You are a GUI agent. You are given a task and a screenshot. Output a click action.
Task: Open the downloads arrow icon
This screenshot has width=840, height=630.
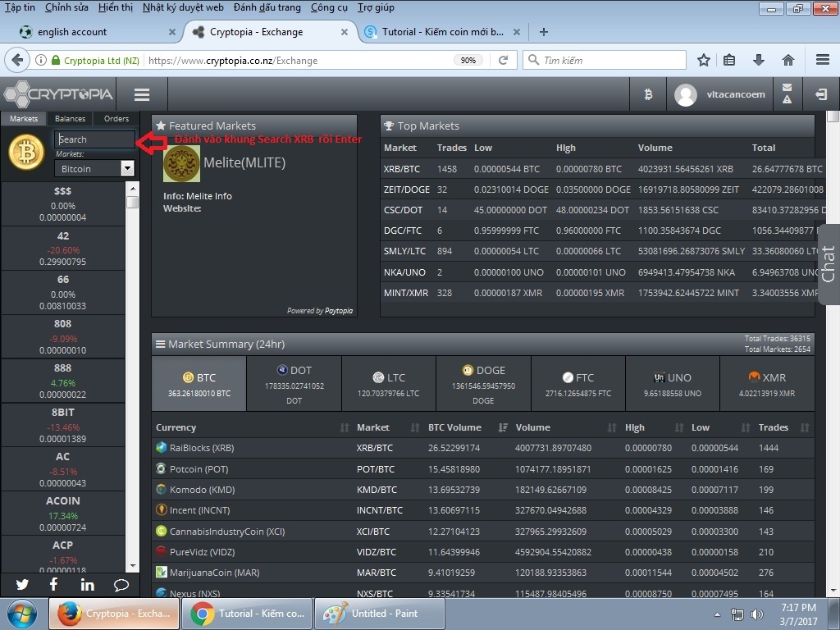coord(758,60)
